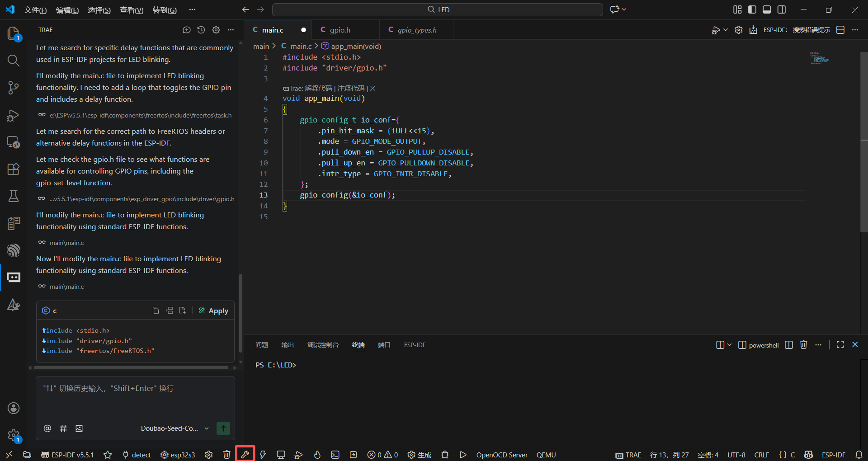
Task: Click the CRLF line ending indicator
Action: pos(762,455)
